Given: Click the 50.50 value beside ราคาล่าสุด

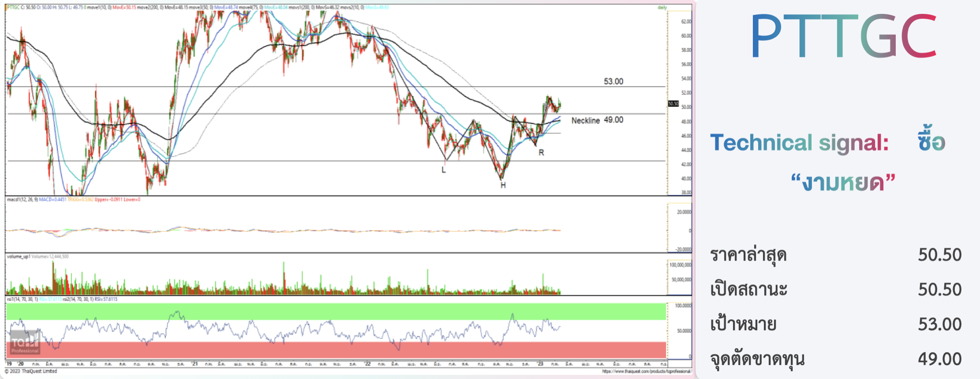Looking at the screenshot, I should 940,255.
